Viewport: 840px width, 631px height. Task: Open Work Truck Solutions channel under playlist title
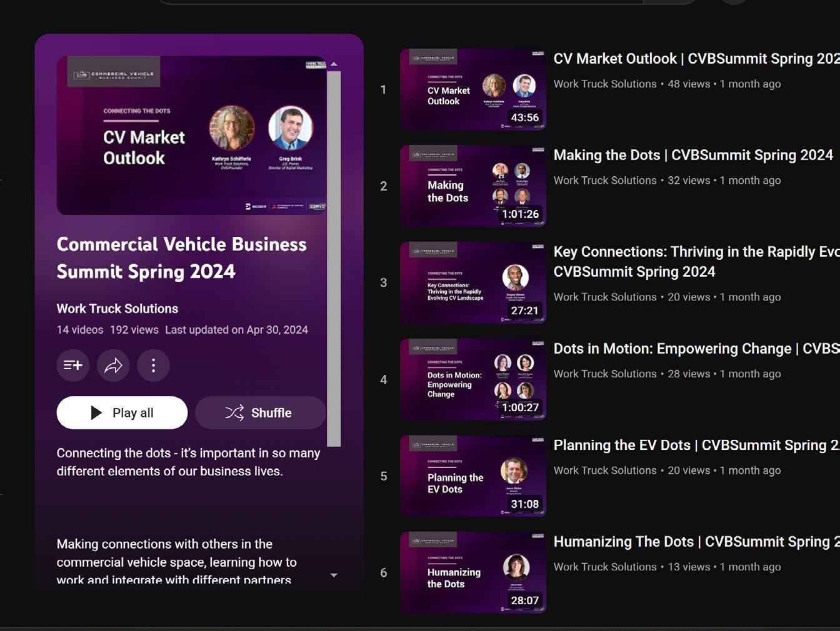[117, 309]
